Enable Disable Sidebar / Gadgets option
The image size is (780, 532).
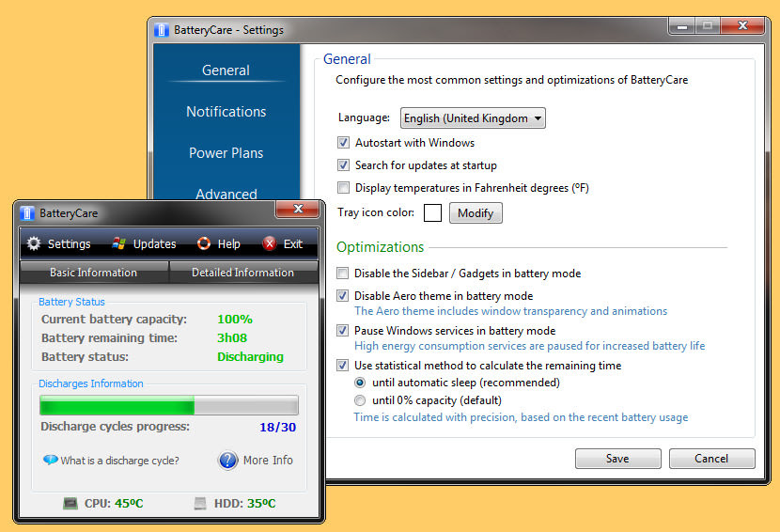pyautogui.click(x=342, y=274)
